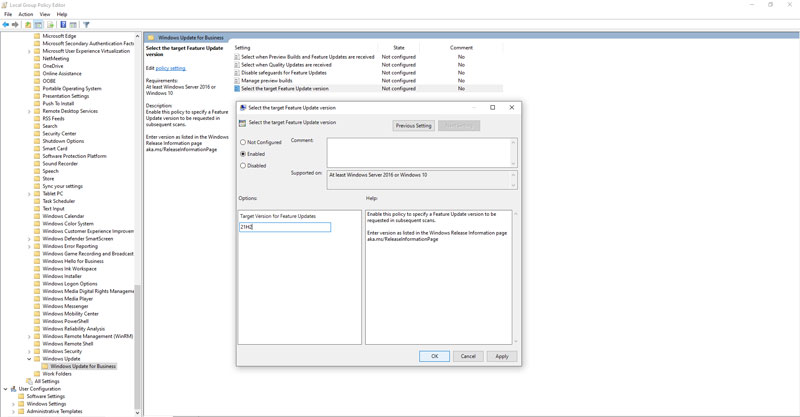This screenshot has height=417, width=800.
Task: Click the Windows Installer folder icon
Action: point(37,276)
